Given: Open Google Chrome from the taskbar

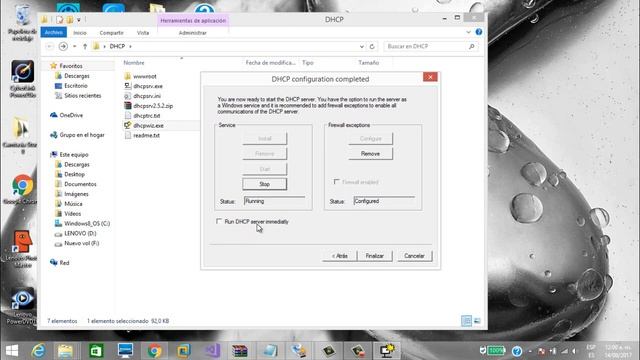Looking at the screenshot, I should [x=154, y=351].
